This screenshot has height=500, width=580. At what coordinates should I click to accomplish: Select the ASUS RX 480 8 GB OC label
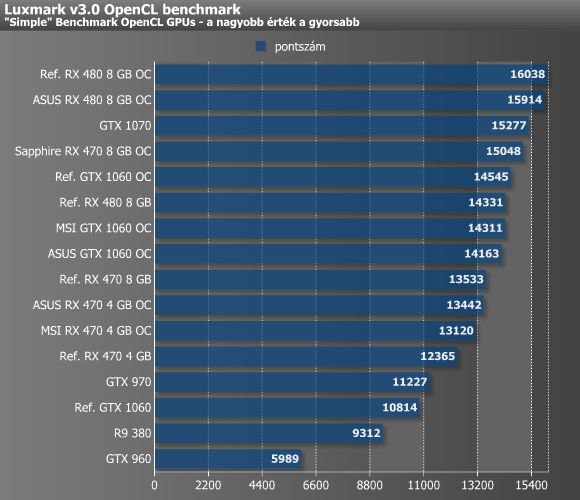coord(92,100)
